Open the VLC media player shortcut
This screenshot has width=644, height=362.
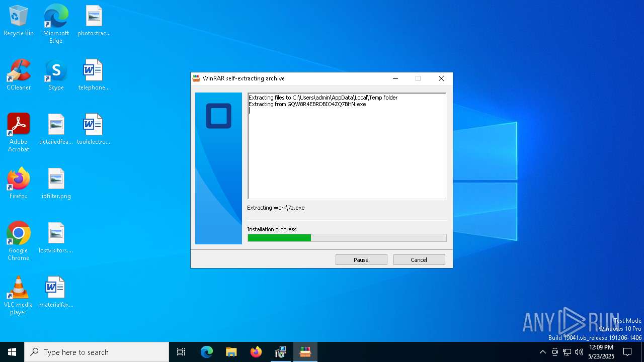click(19, 296)
